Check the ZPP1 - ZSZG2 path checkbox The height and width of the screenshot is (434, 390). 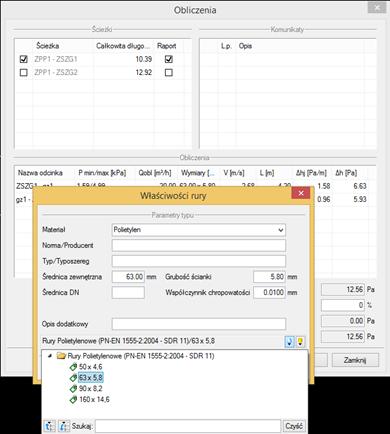tap(23, 72)
